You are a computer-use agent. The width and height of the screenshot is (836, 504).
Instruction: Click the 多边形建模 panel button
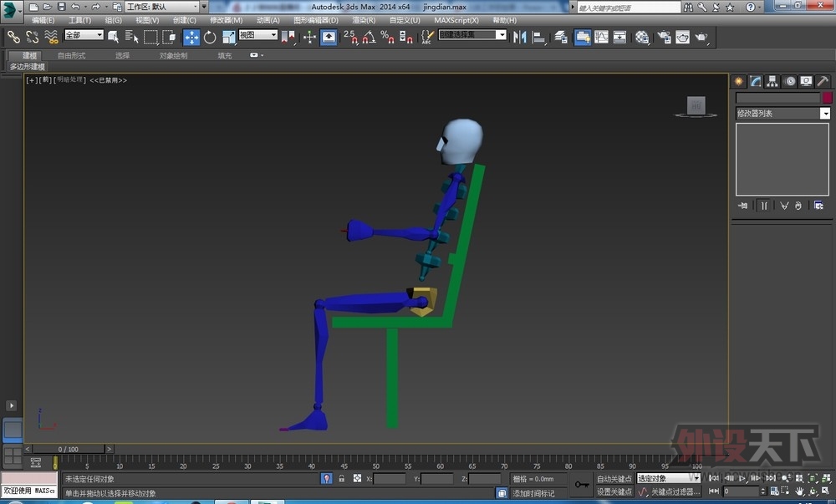pos(28,67)
